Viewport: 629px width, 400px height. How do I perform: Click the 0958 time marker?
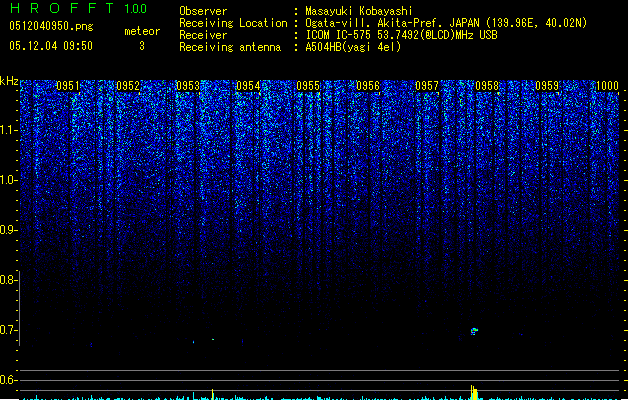(x=487, y=86)
